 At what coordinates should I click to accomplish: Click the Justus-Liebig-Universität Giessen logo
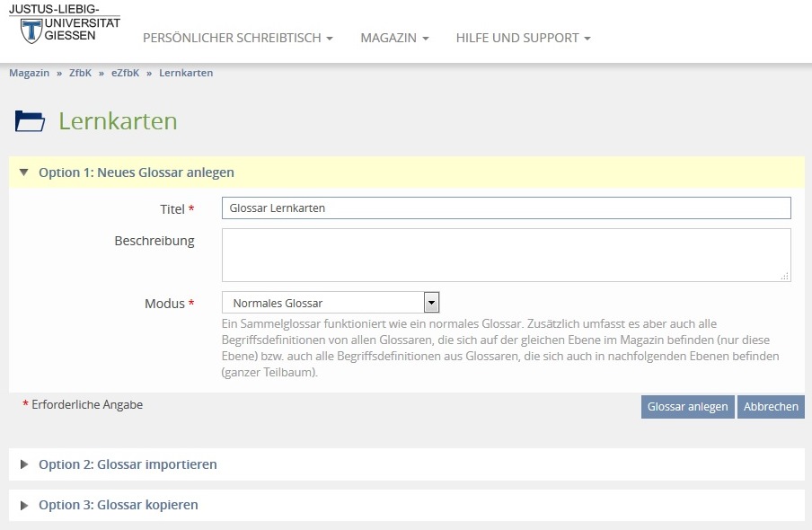[64, 26]
